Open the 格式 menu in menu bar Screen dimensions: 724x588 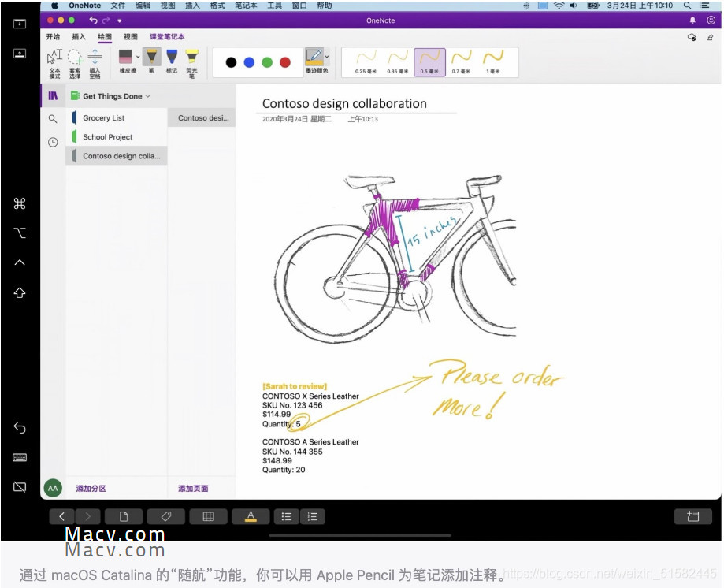coord(217,6)
